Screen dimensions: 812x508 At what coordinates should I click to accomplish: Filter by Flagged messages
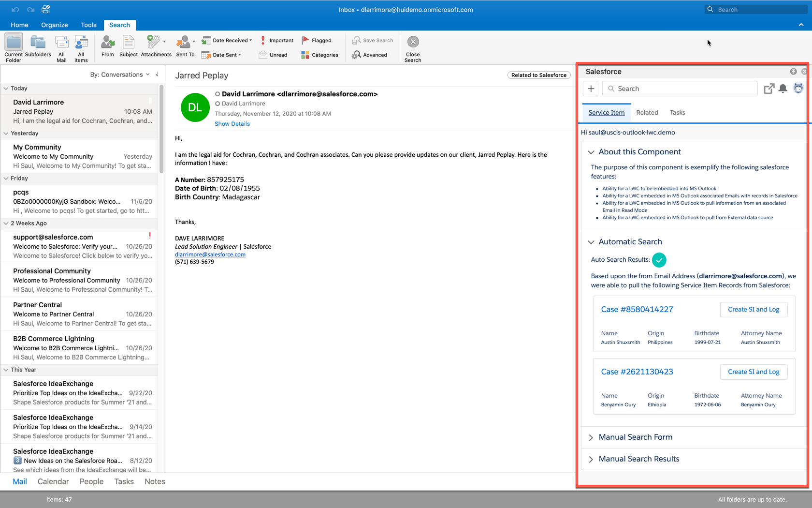317,40
